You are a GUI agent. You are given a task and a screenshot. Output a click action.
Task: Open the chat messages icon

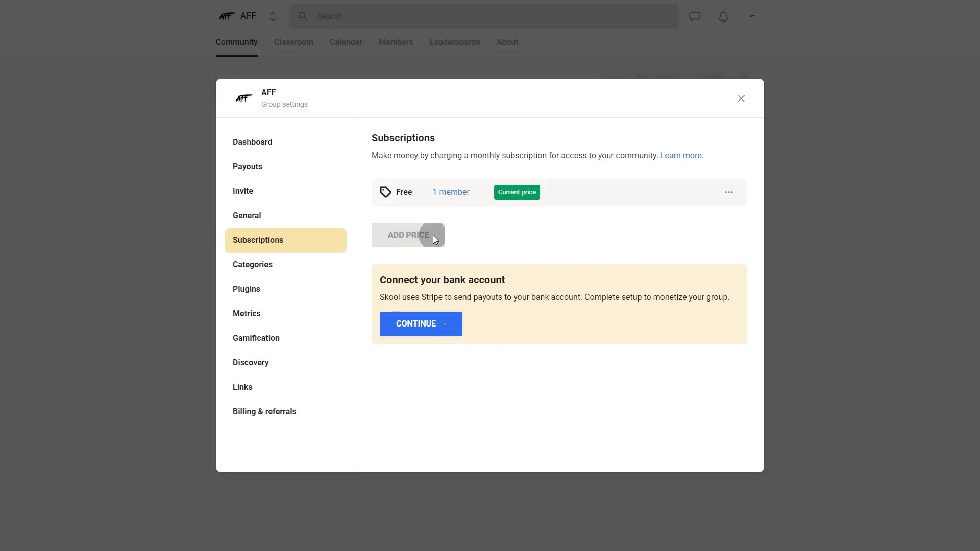(x=695, y=16)
